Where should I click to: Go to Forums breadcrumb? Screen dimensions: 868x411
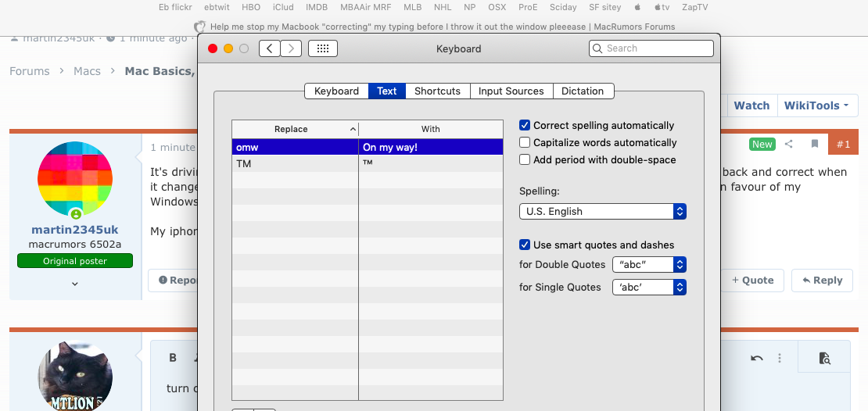pyautogui.click(x=30, y=71)
